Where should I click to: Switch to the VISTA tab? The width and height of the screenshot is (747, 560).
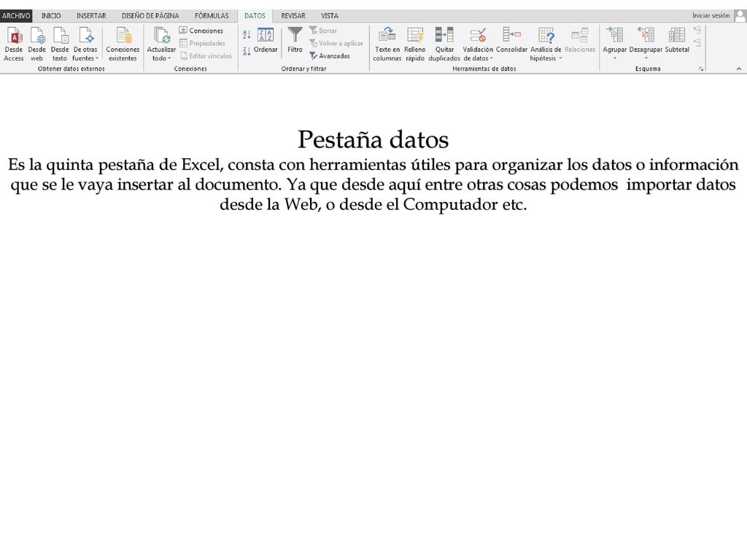tap(329, 16)
